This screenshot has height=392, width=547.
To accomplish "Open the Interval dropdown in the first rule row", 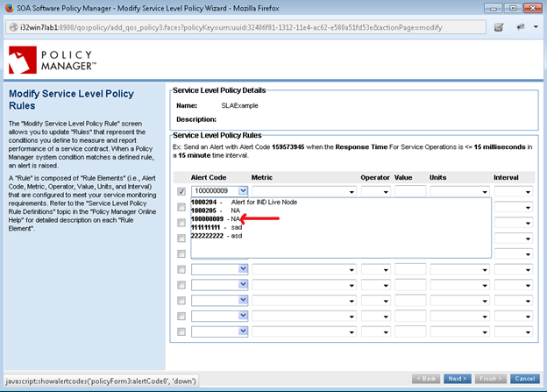I will point(514,192).
